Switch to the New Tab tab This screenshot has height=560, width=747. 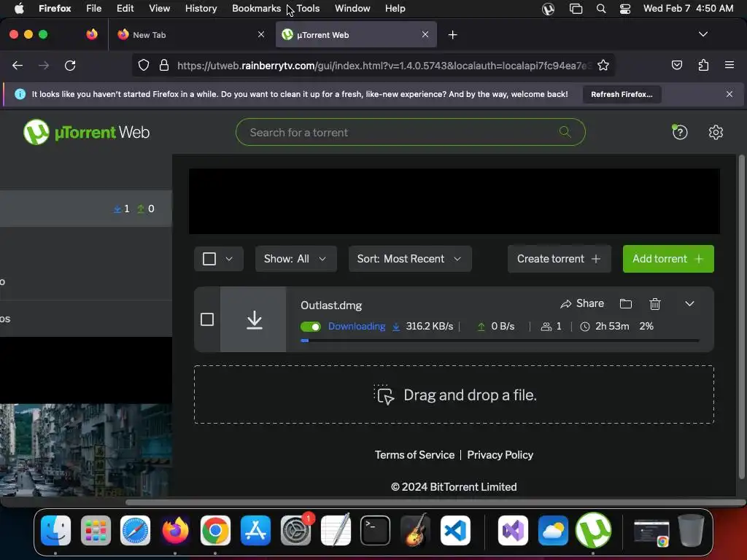pyautogui.click(x=190, y=35)
